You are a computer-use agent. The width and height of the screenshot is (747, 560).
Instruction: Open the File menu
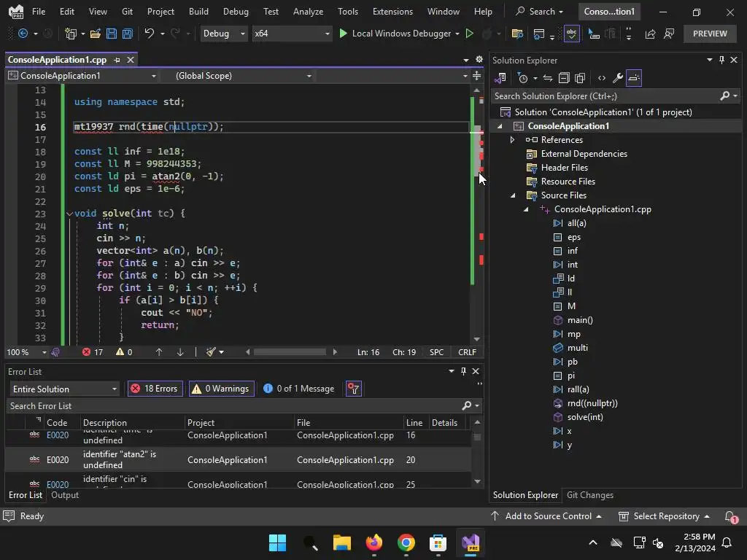(39, 12)
